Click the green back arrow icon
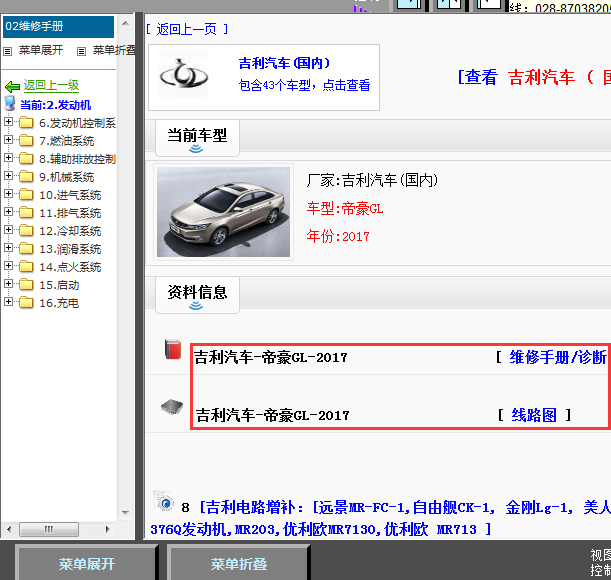611x580 pixels. [12, 86]
